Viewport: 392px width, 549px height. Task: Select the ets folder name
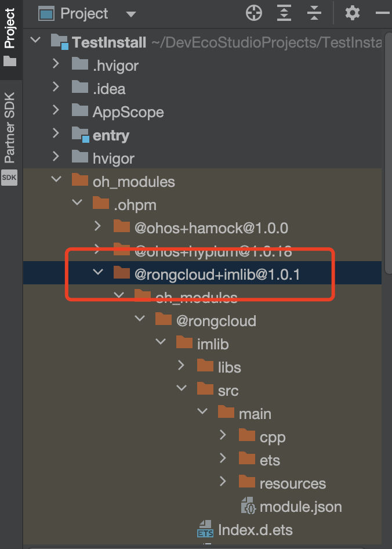tap(270, 460)
